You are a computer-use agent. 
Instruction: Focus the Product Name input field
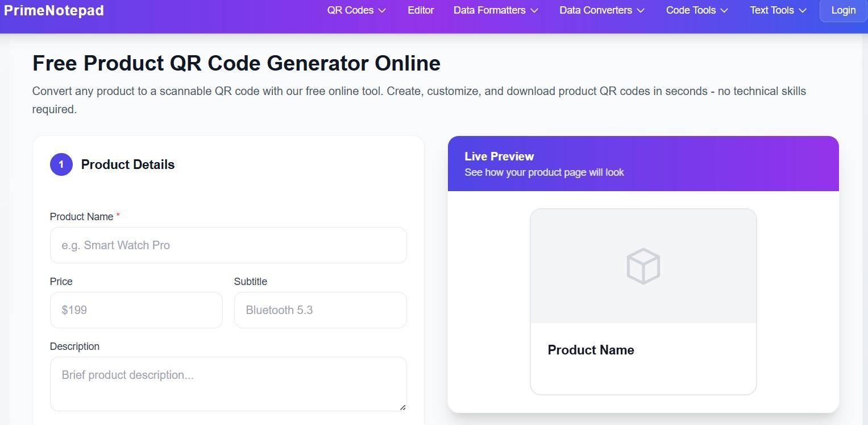[x=228, y=245]
